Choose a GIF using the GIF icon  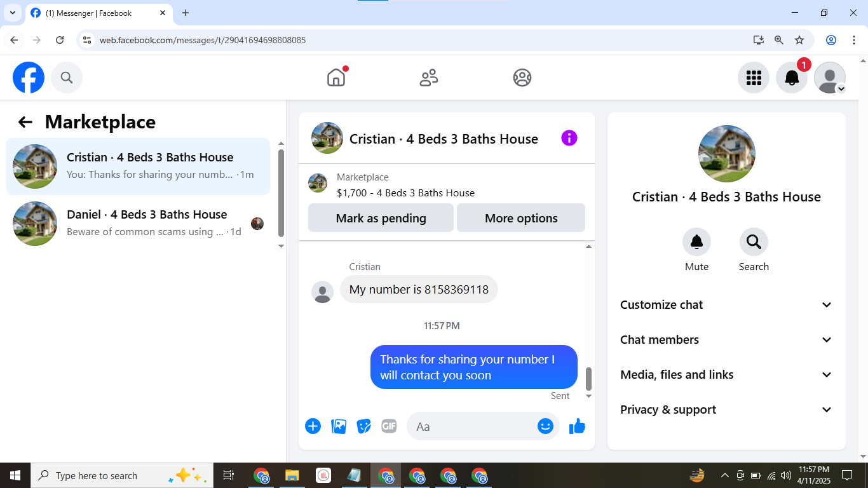click(x=389, y=426)
